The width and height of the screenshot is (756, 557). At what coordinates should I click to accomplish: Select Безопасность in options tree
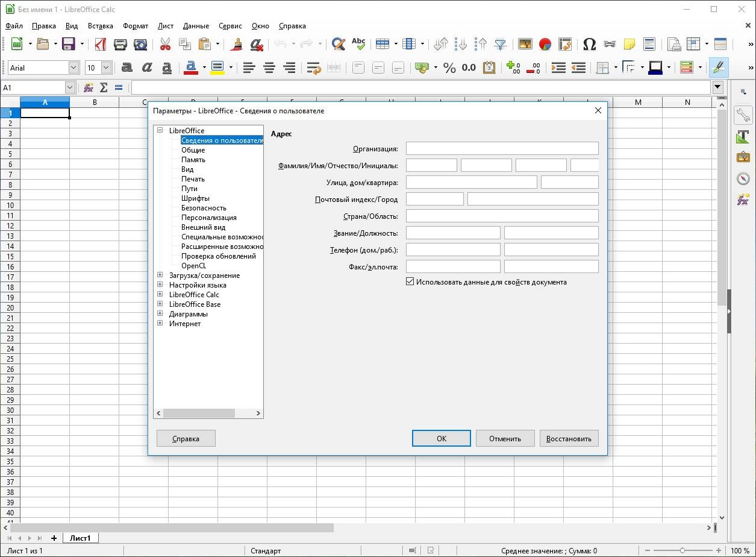pyautogui.click(x=204, y=207)
